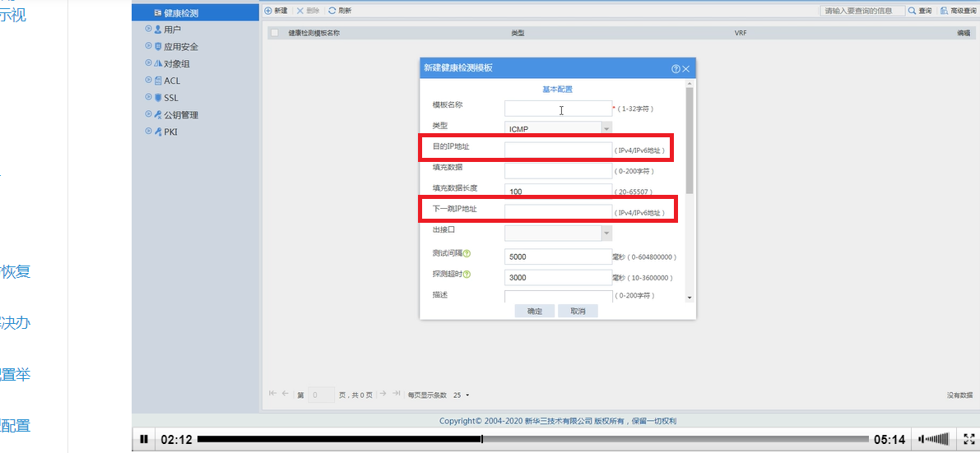Click the dialog vertical scrollbar thumb
The width and height of the screenshot is (980, 453).
(690, 140)
